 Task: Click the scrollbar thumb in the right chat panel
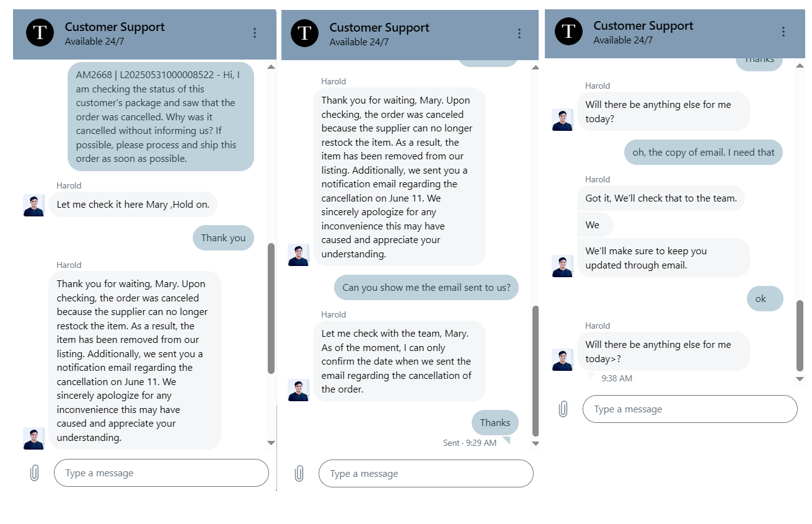point(800,335)
